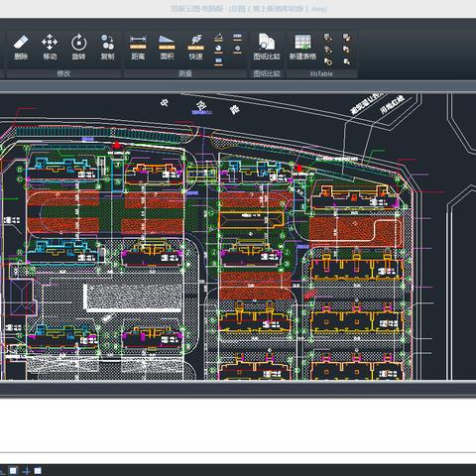The image size is (476, 476).
Task: Open the 面积 area measurement tool
Action: 167,48
